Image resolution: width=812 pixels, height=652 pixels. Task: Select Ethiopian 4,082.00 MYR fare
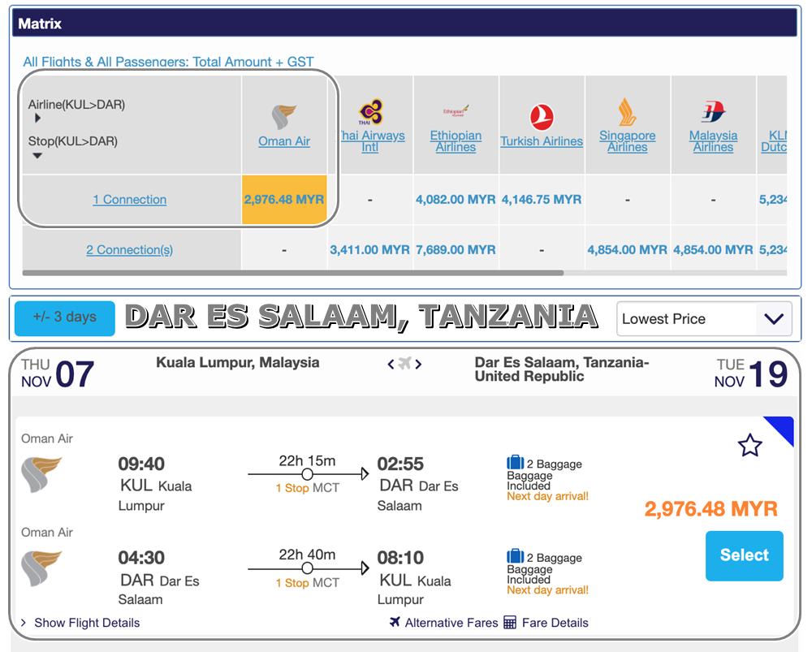coord(456,200)
